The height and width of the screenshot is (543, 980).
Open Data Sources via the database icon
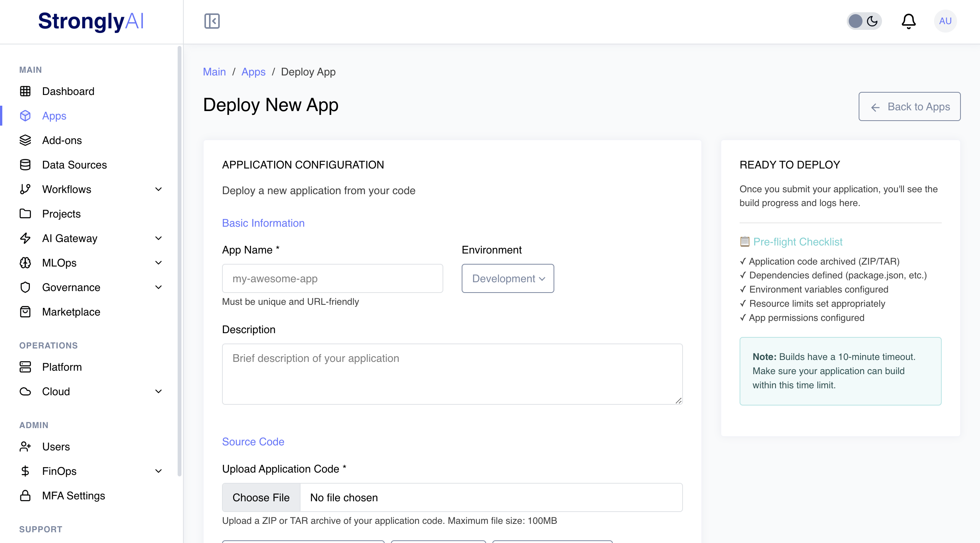[25, 165]
